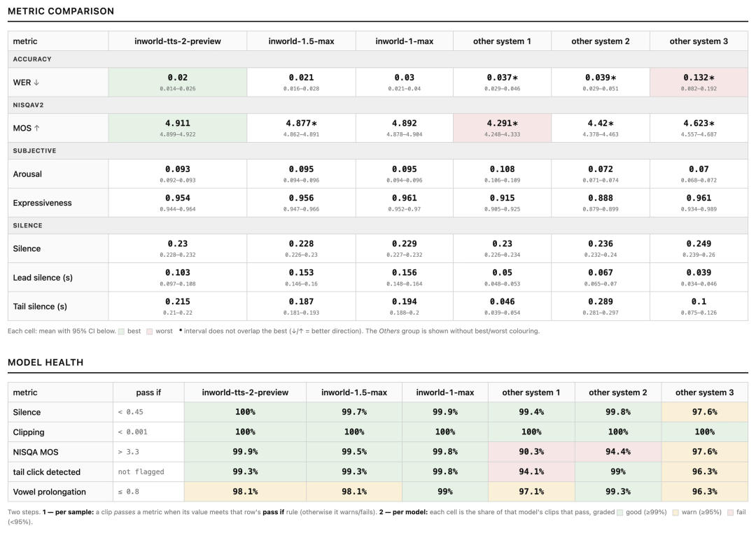Image resolution: width=756 pixels, height=533 pixels.
Task: Click the 'fail' legend swatch in footnote
Action: coord(730,512)
